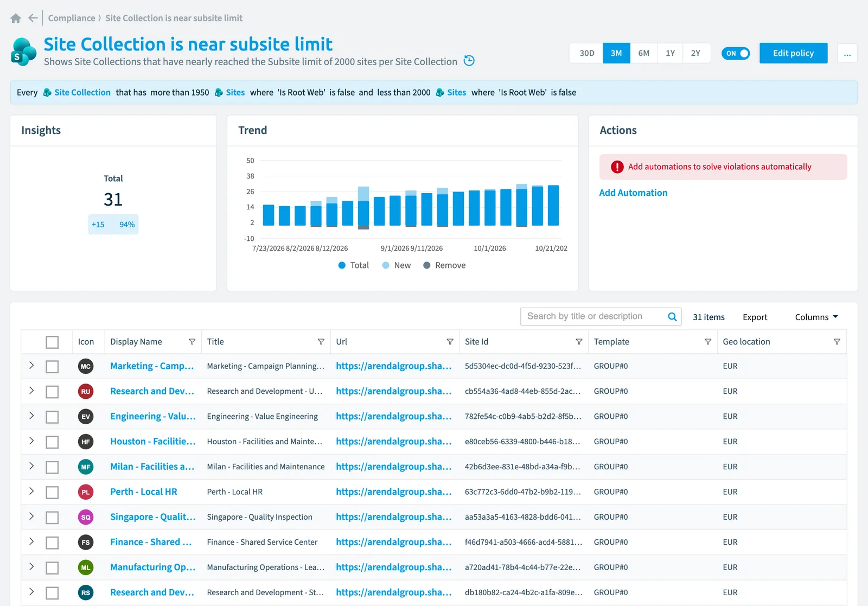Select all rows with header checkbox

point(52,342)
